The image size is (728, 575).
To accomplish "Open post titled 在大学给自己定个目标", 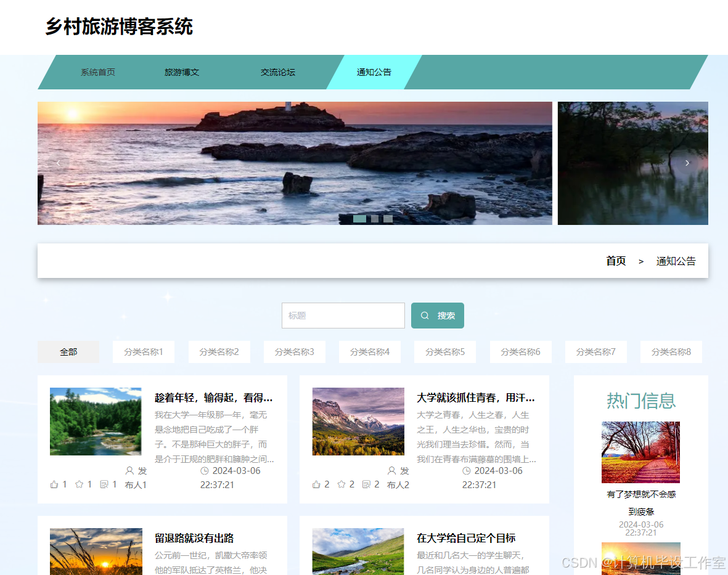I will pyautogui.click(x=466, y=539).
